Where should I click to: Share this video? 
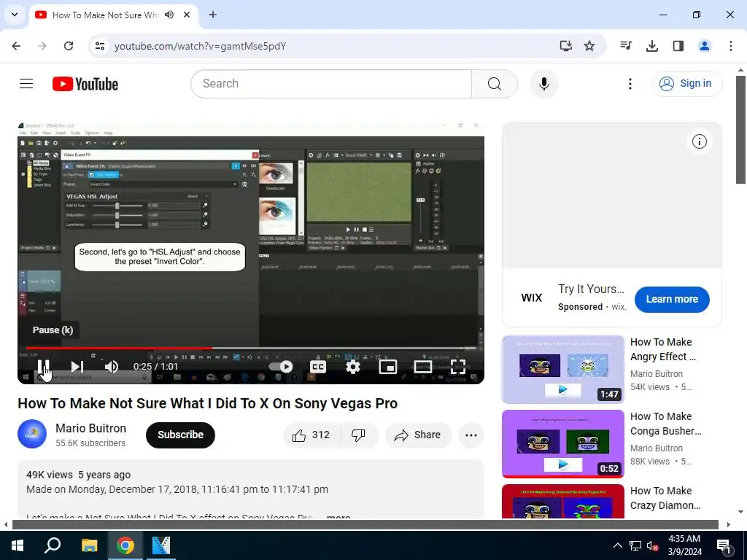pyautogui.click(x=418, y=435)
